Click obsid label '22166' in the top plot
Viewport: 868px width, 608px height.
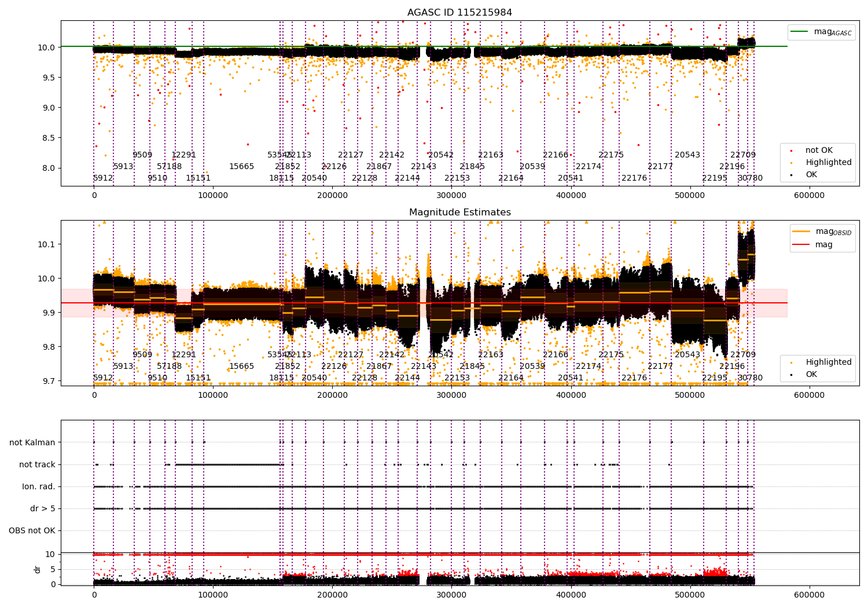point(556,155)
